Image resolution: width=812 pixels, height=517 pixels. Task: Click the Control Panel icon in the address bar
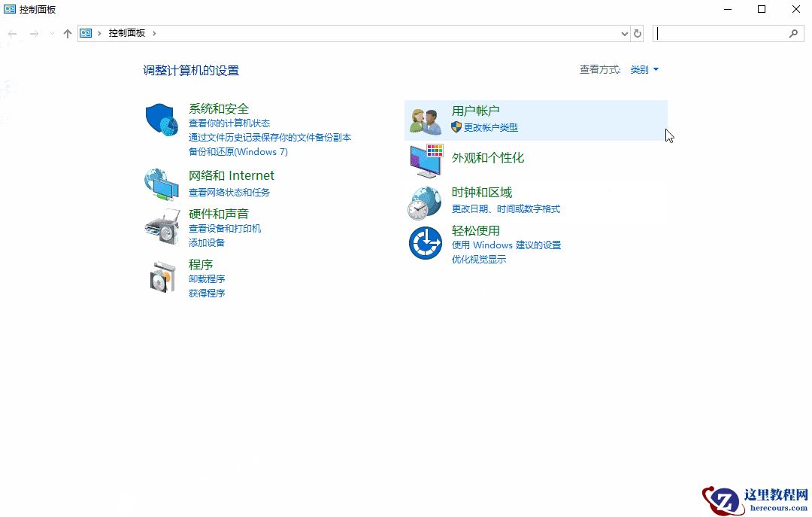point(86,33)
